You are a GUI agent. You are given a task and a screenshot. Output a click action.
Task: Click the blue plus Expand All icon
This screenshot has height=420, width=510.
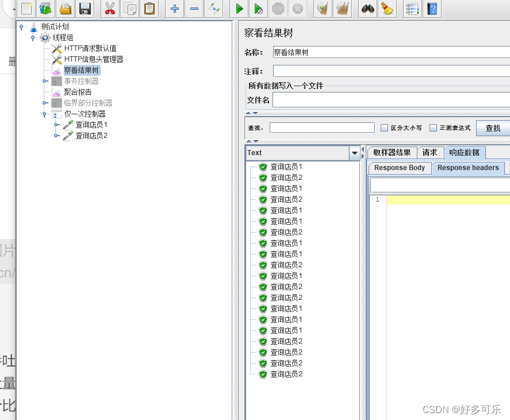point(175,9)
